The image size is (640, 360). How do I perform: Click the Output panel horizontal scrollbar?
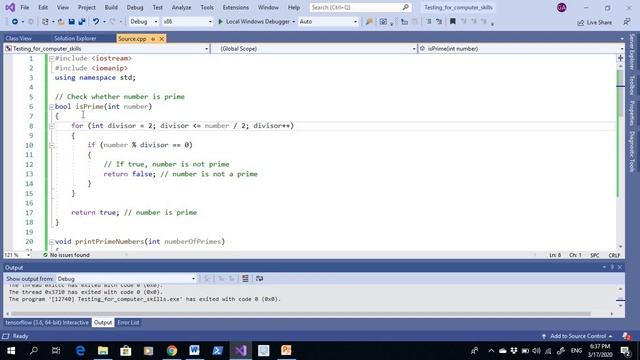[300, 314]
